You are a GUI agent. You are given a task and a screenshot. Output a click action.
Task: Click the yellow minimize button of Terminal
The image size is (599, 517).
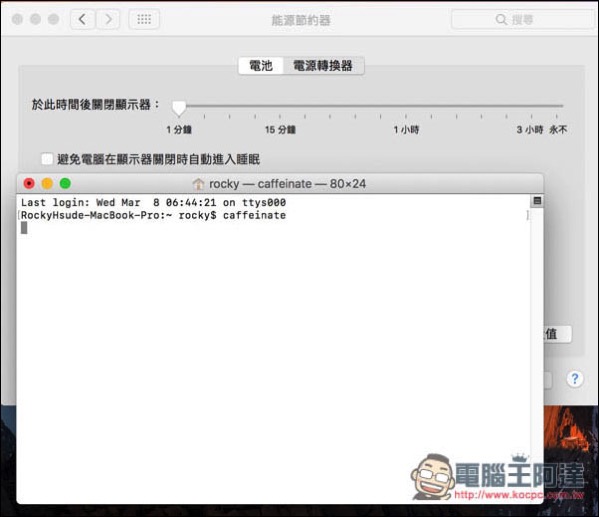click(x=47, y=184)
